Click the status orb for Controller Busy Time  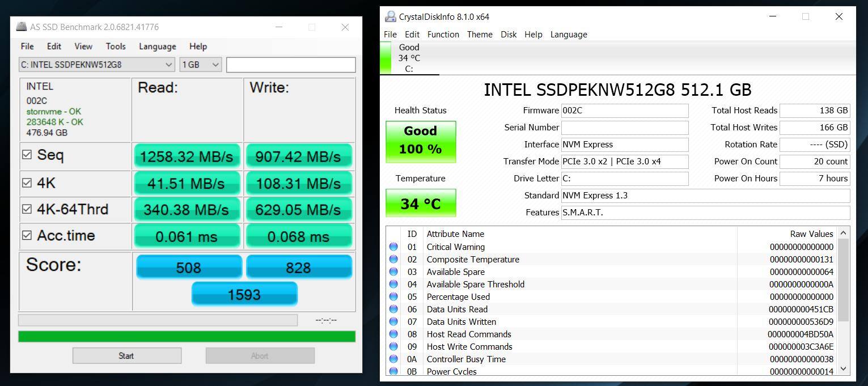[393, 359]
